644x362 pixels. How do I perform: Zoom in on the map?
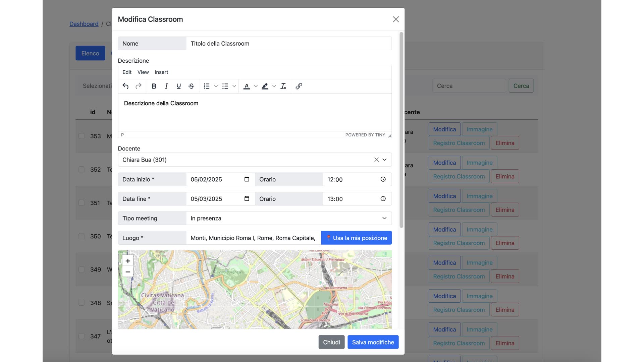pos(128,261)
